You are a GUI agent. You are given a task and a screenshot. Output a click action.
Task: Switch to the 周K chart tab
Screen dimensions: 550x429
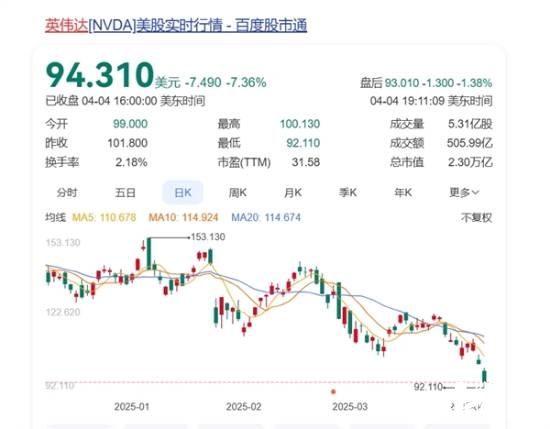click(237, 193)
